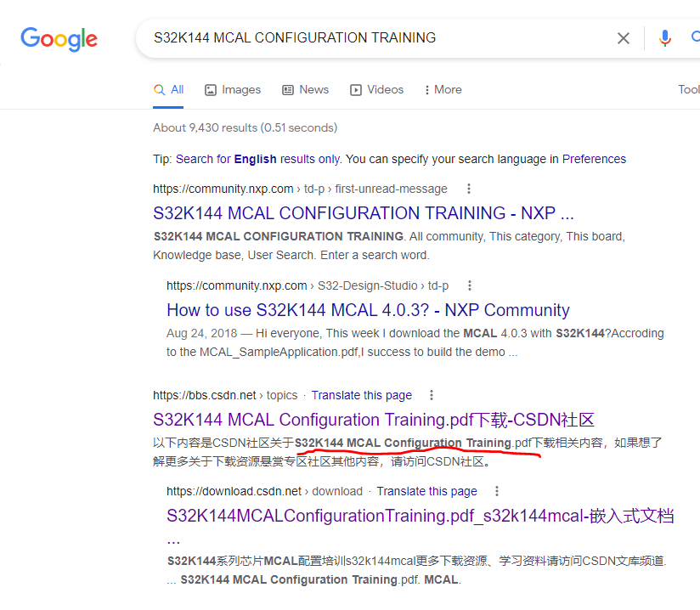Clear the search query with the X icon
700x610 pixels.
[624, 38]
